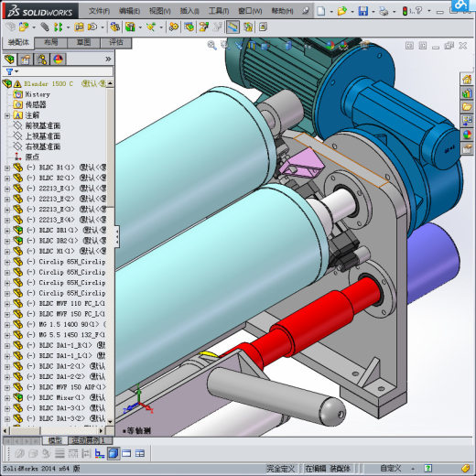The image size is (476, 476).
Task: Open the 工具(T) menu
Action: [219, 11]
